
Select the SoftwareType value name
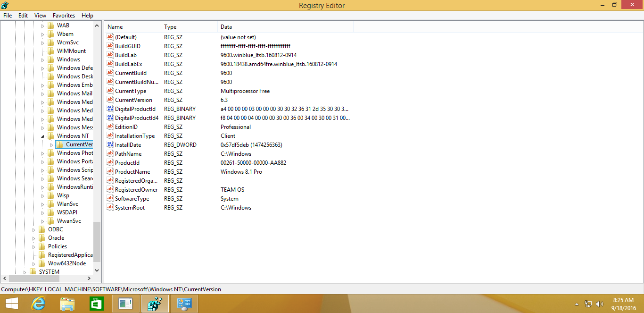pos(132,199)
